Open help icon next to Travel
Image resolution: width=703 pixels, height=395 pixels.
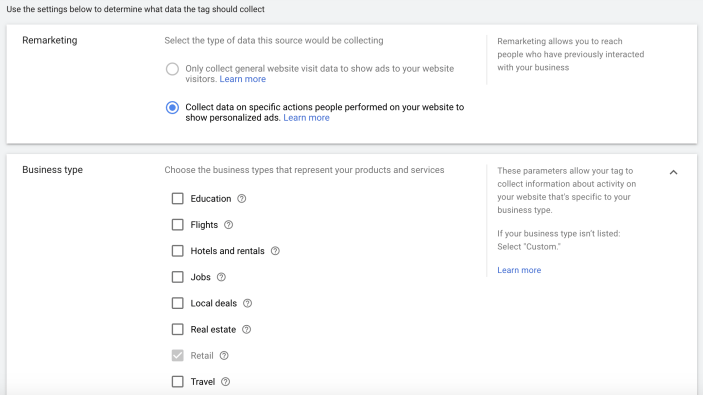tap(226, 382)
